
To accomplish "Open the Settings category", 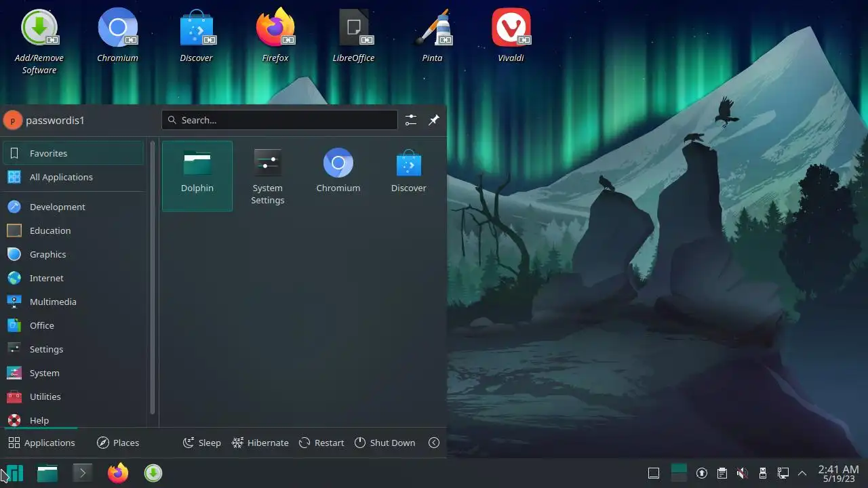I will click(73, 349).
